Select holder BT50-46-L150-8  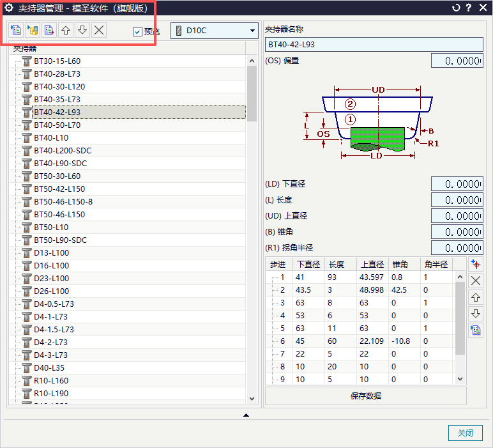(63, 202)
